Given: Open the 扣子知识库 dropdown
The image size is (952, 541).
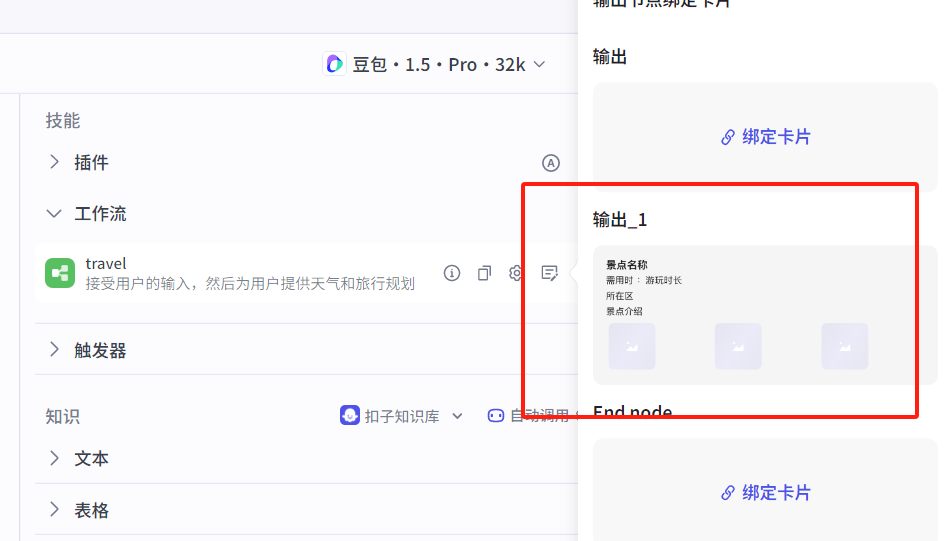Looking at the screenshot, I should (401, 416).
